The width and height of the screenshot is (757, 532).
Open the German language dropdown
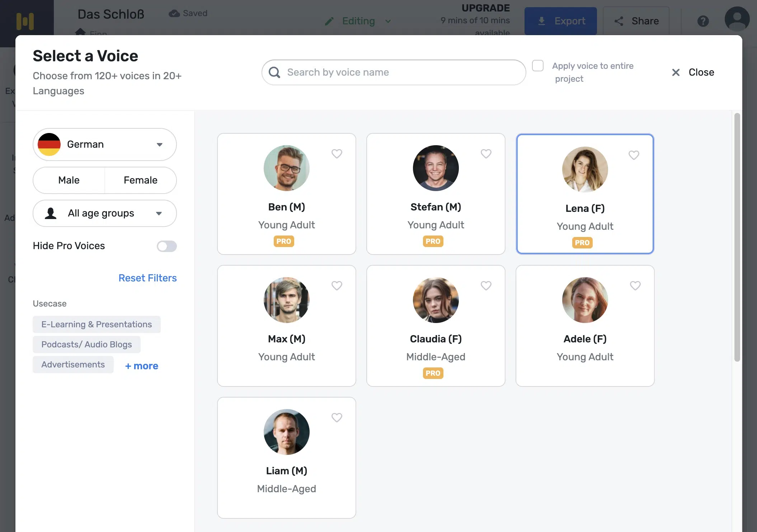pyautogui.click(x=104, y=144)
